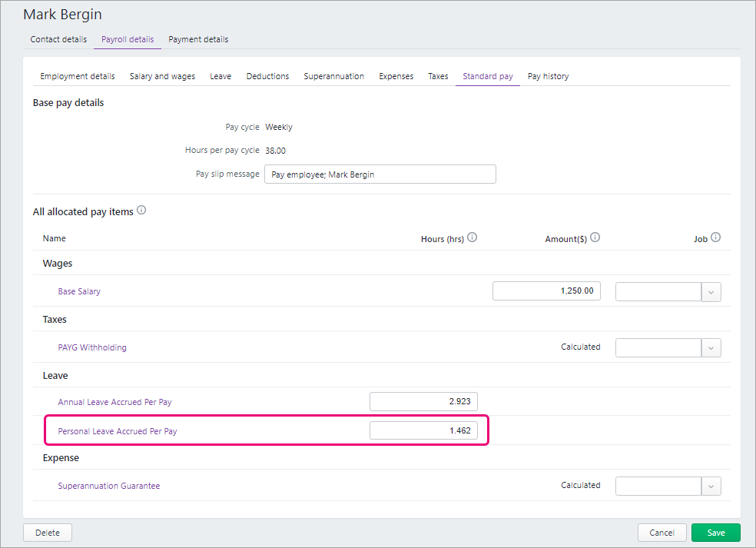
Task: Open the PAYG Withholding job dropdown
Action: tap(711, 347)
